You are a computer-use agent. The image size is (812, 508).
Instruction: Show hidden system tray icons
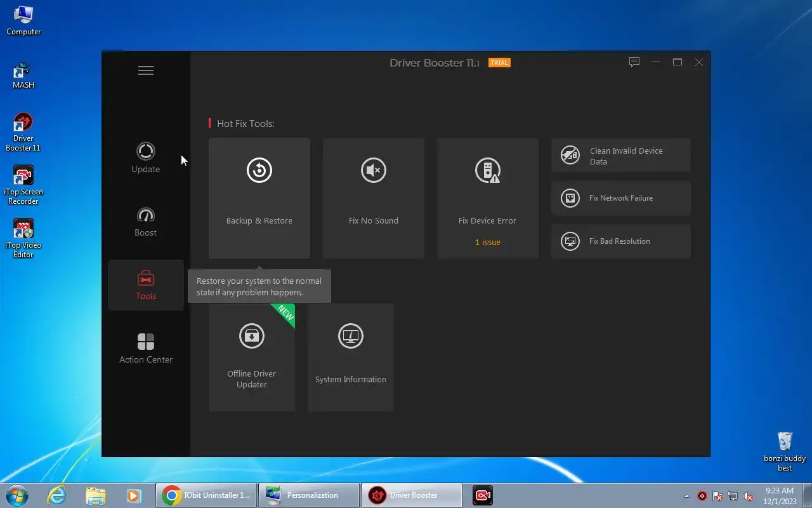tap(686, 496)
